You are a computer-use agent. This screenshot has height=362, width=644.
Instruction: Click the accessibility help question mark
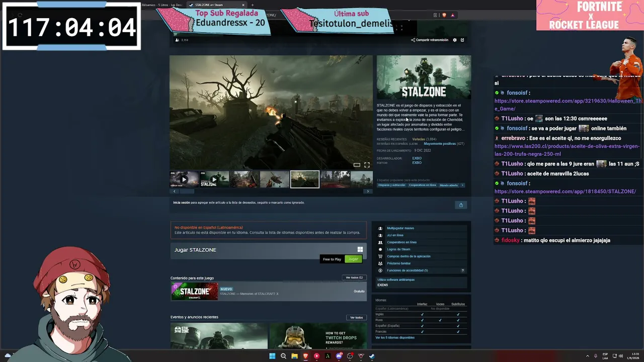(x=463, y=270)
